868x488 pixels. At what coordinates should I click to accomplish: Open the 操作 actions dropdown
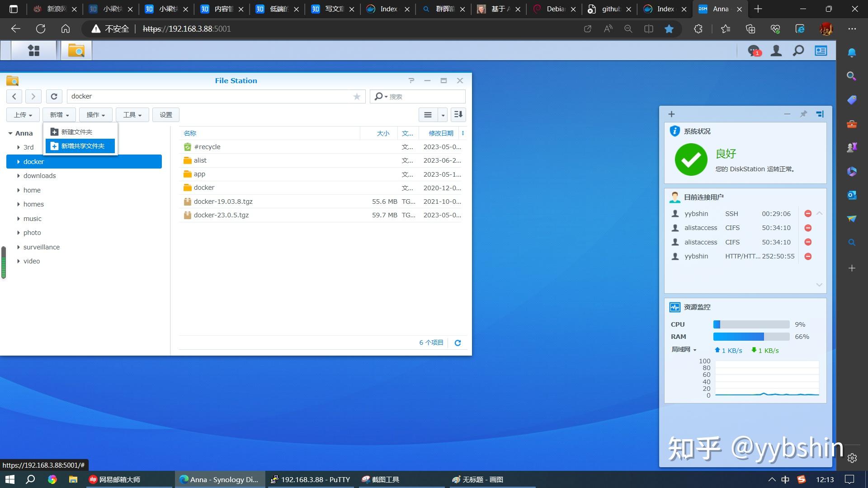pyautogui.click(x=95, y=114)
